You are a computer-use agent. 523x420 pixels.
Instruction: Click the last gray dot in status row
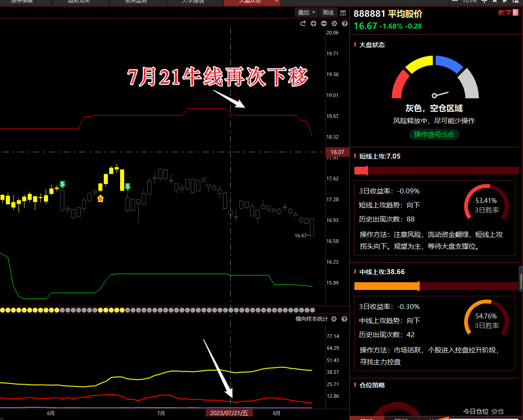click(x=312, y=310)
